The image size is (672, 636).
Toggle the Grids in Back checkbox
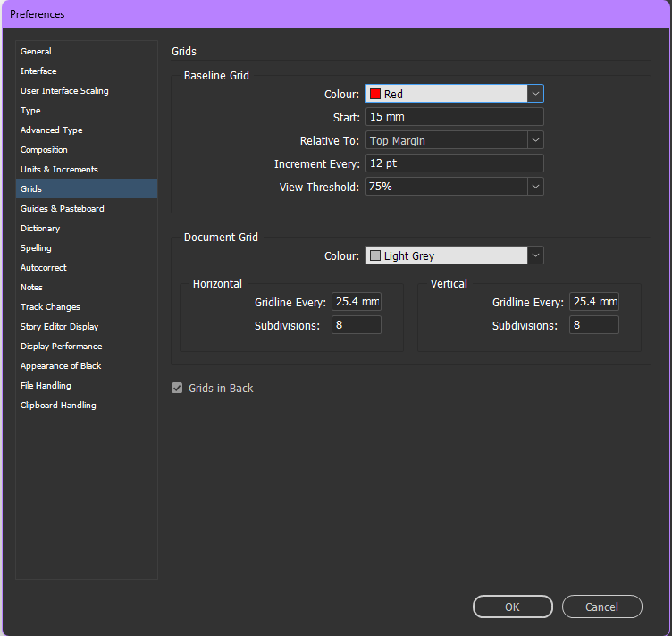click(177, 389)
